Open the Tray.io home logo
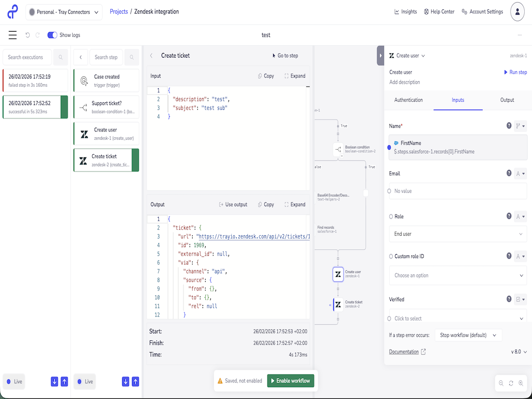 [11, 11]
